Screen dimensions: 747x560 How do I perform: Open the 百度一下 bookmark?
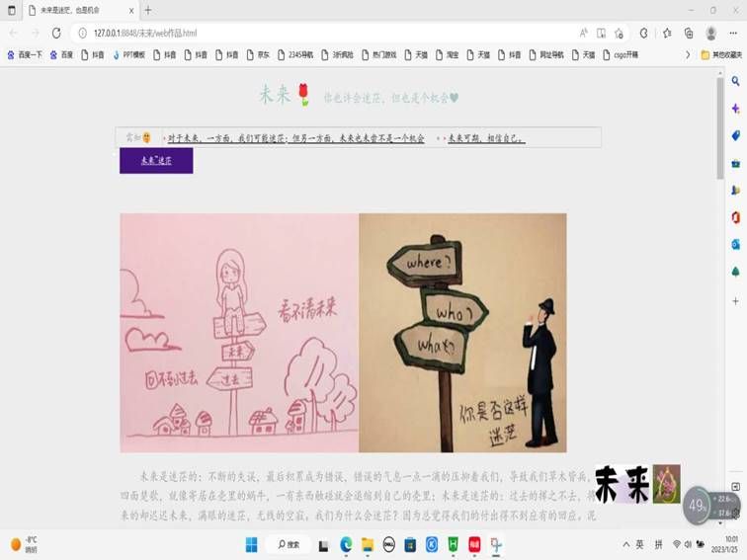pos(26,55)
